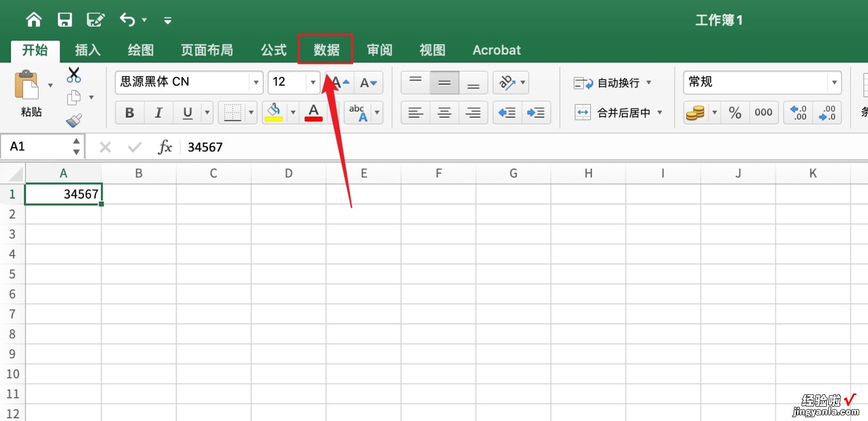The image size is (868, 421).
Task: Align text left
Action: [416, 113]
